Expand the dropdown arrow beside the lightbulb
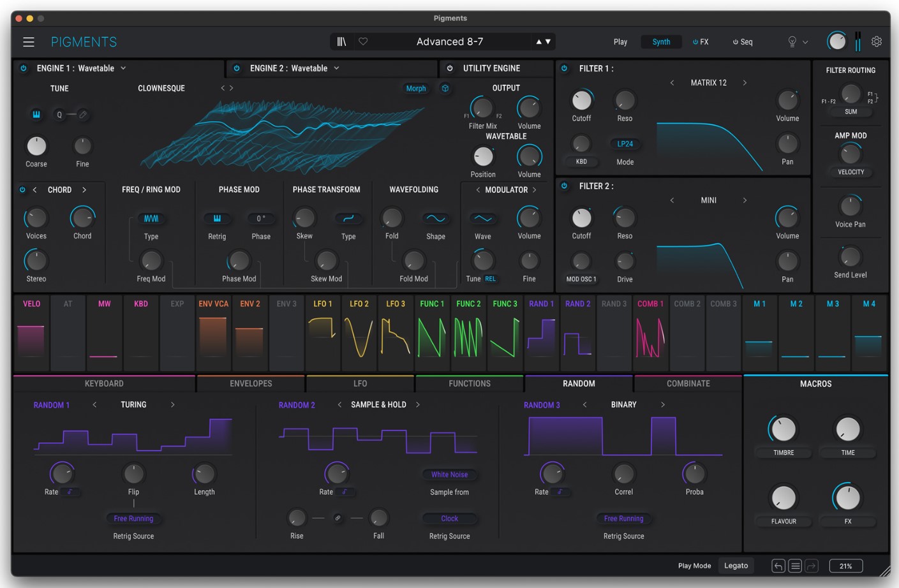This screenshot has height=588, width=899. click(805, 42)
